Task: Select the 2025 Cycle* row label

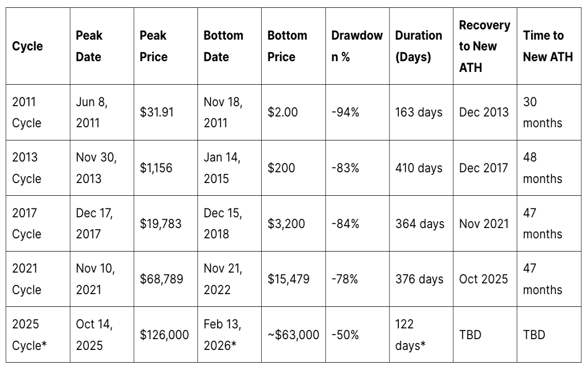Action: 29,335
